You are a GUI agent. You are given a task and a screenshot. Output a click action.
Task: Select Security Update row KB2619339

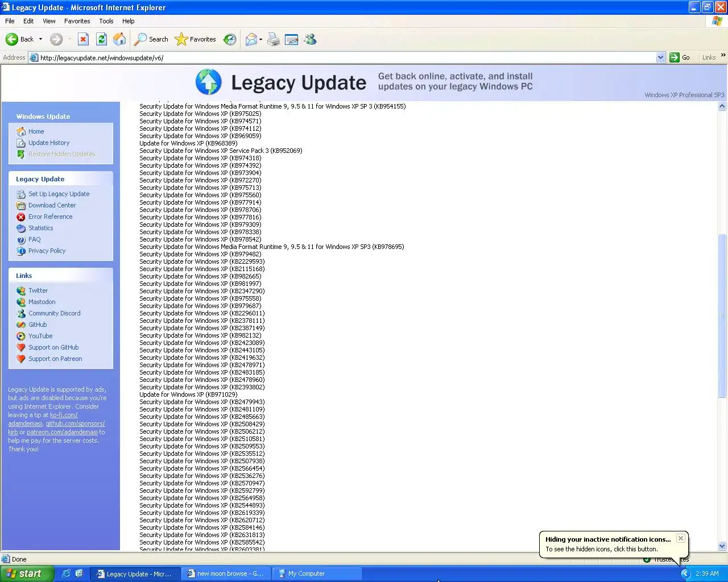[202, 513]
